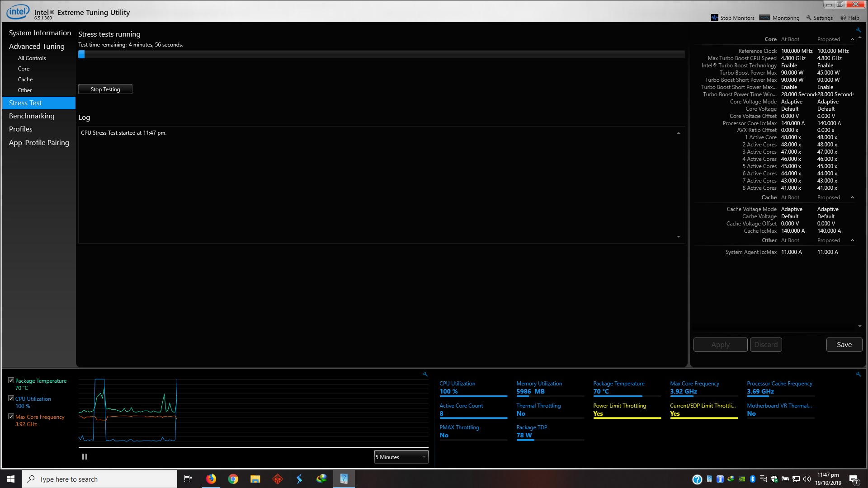Select the Stress Test section
868x488 pixels.
click(39, 103)
